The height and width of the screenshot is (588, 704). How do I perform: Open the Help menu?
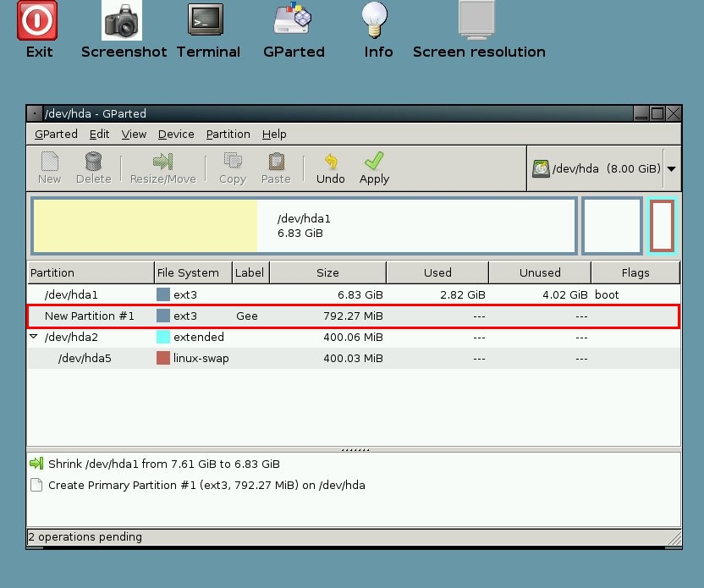(274, 135)
